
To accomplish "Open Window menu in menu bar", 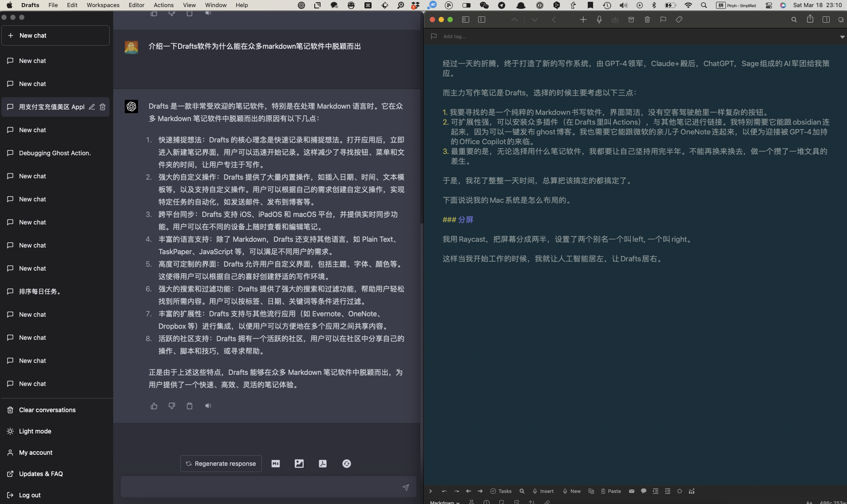I will tap(216, 5).
